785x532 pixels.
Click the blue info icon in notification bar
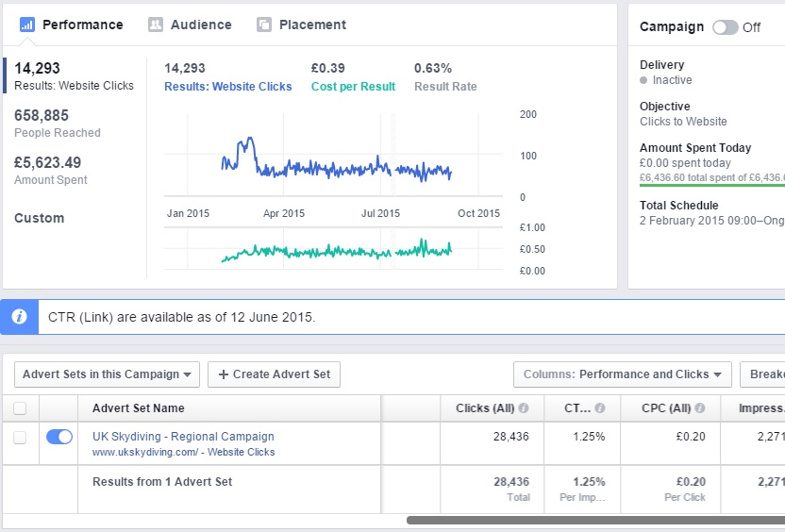pos(19,317)
